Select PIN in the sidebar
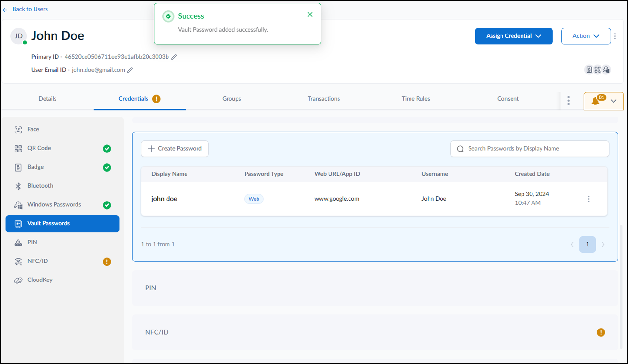The width and height of the screenshot is (628, 364). point(63,242)
